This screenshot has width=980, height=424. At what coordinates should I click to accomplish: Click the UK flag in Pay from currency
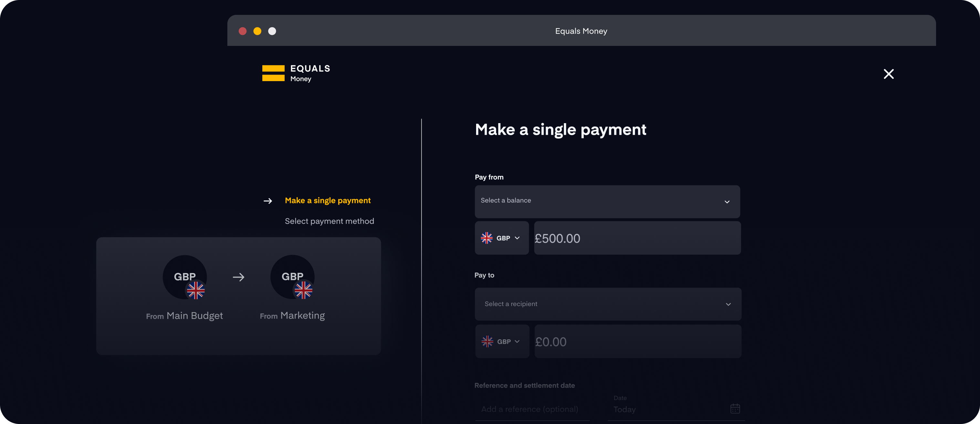coord(486,238)
